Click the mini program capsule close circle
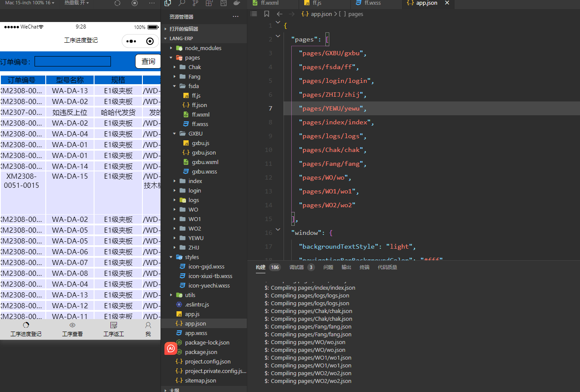 click(150, 41)
